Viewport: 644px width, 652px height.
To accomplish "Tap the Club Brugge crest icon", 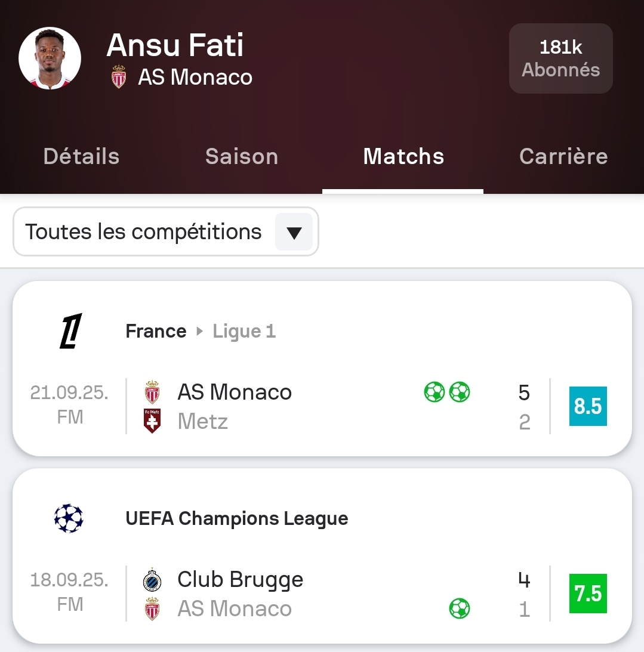I will coord(152,580).
